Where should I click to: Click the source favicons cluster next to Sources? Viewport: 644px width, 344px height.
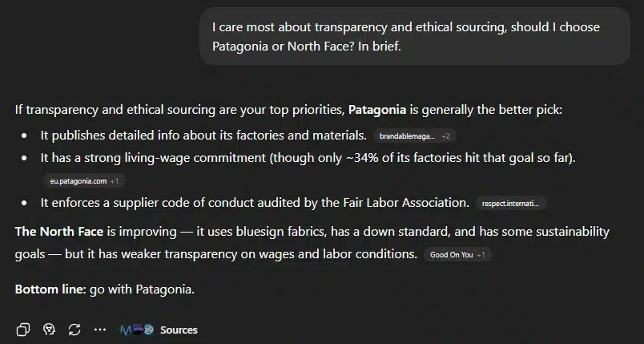136,330
